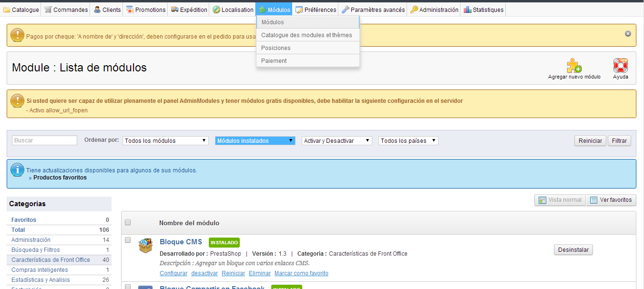
Task: Click the Catalogue folder icon
Action: [7, 10]
